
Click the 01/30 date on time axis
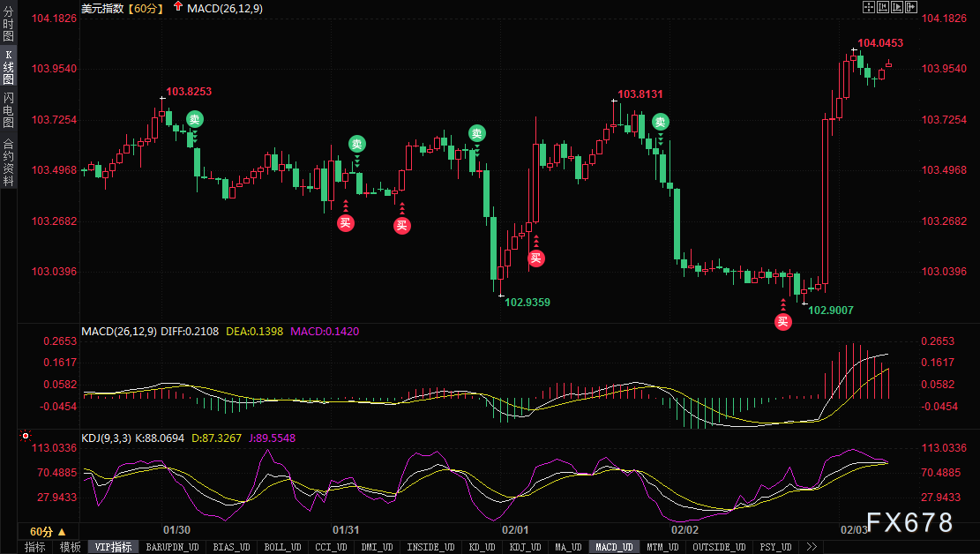tap(177, 530)
